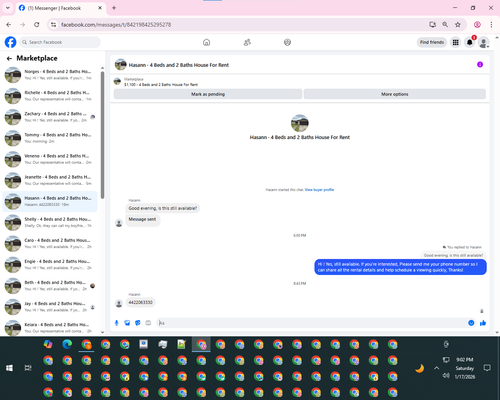Viewport: 500px width, 400px height.
Task: Click the More options button
Action: point(395,94)
